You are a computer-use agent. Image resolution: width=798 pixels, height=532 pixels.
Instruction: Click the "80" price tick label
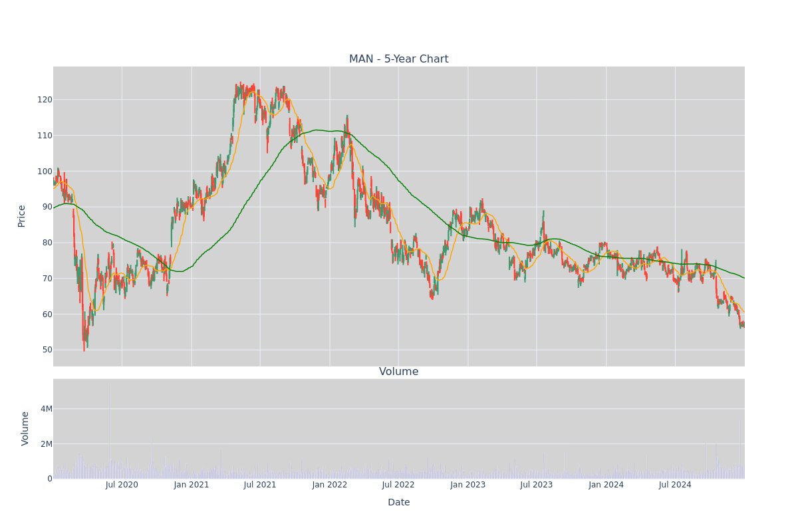point(47,243)
